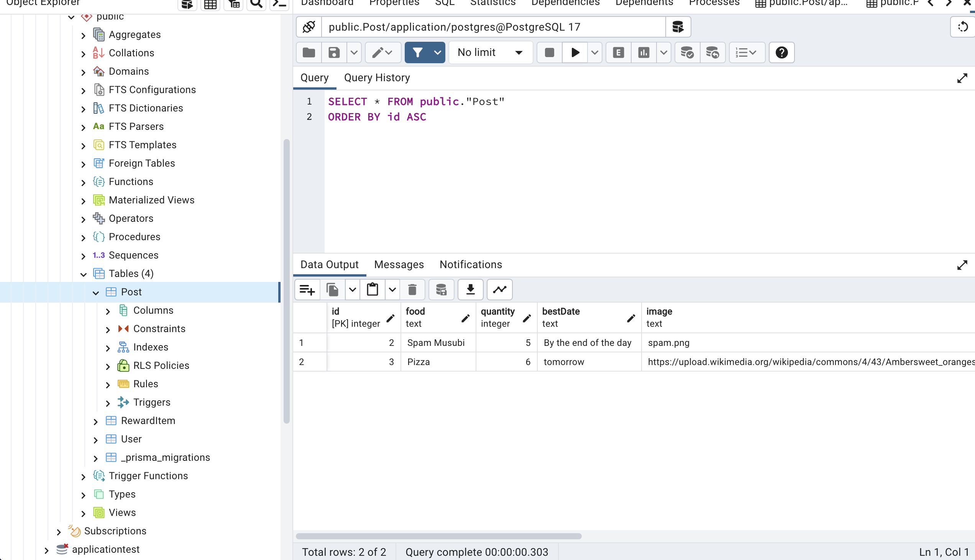The height and width of the screenshot is (560, 975).
Task: Switch to the Query History tab
Action: (x=377, y=78)
